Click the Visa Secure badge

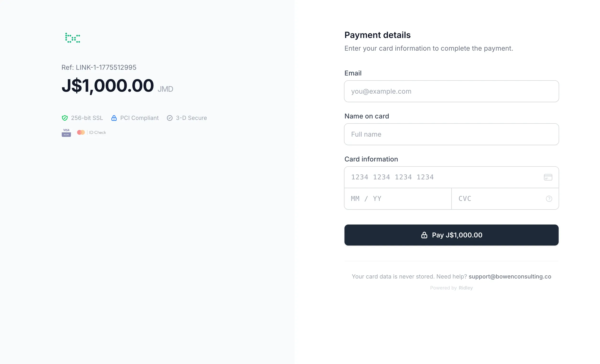tap(66, 132)
